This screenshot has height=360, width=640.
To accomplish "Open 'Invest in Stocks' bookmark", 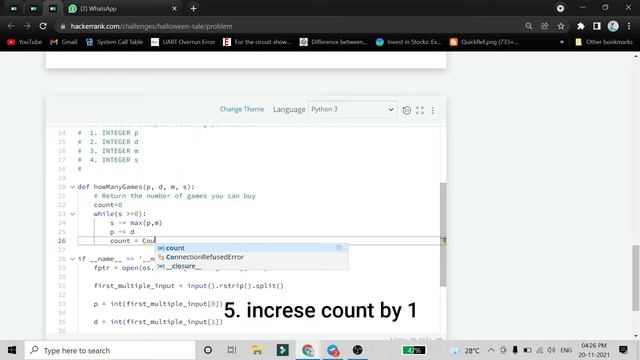I will tap(409, 42).
